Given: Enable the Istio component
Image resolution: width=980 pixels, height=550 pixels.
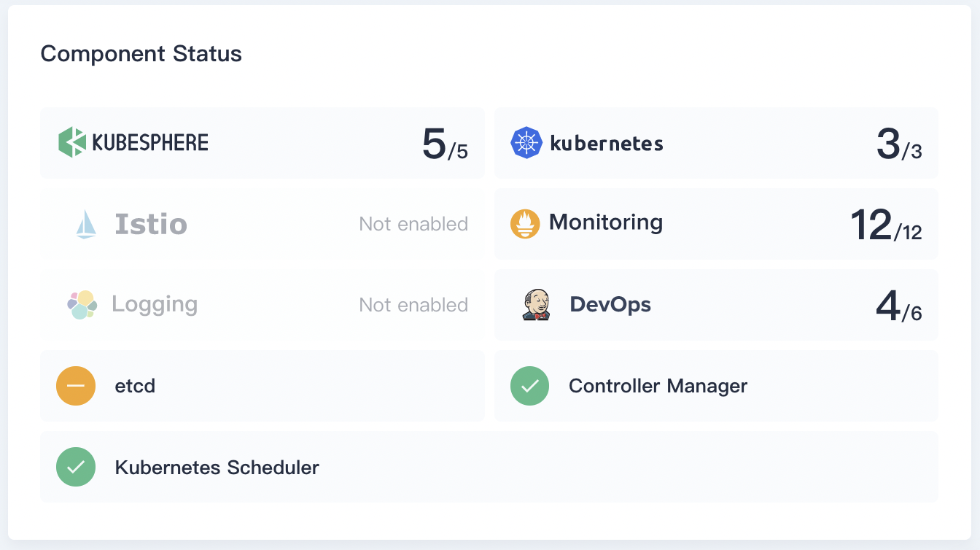Looking at the screenshot, I should coord(262,224).
